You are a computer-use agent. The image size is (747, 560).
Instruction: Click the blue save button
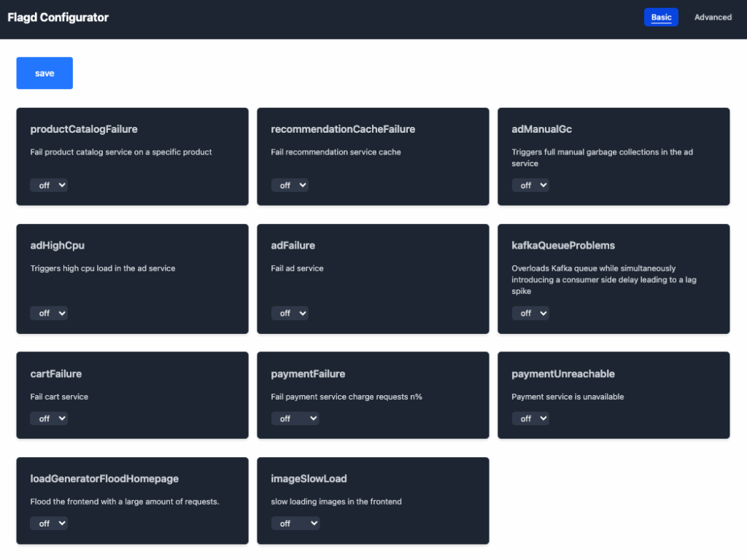44,73
